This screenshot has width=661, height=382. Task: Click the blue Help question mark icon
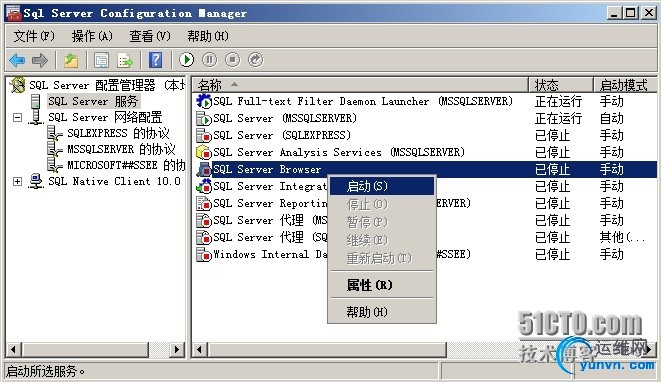point(156,60)
